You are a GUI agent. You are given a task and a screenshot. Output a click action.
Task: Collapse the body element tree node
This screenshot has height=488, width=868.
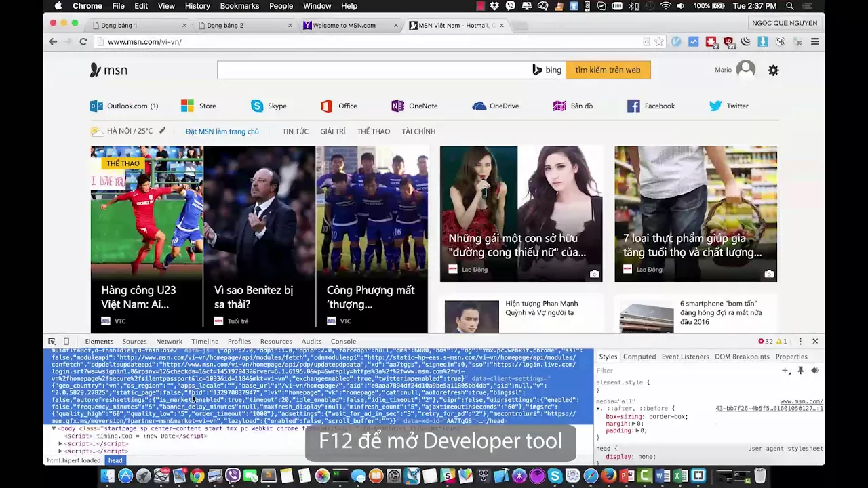54,428
